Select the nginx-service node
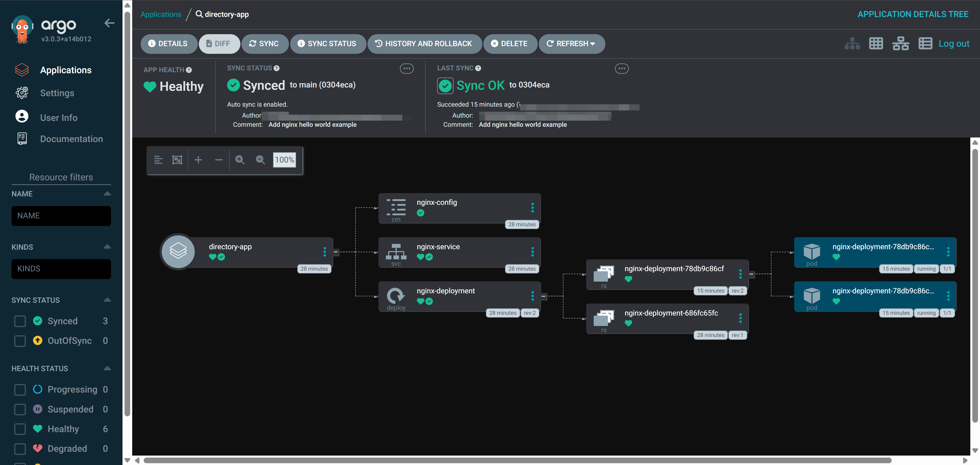This screenshot has width=980, height=465. 459,252
